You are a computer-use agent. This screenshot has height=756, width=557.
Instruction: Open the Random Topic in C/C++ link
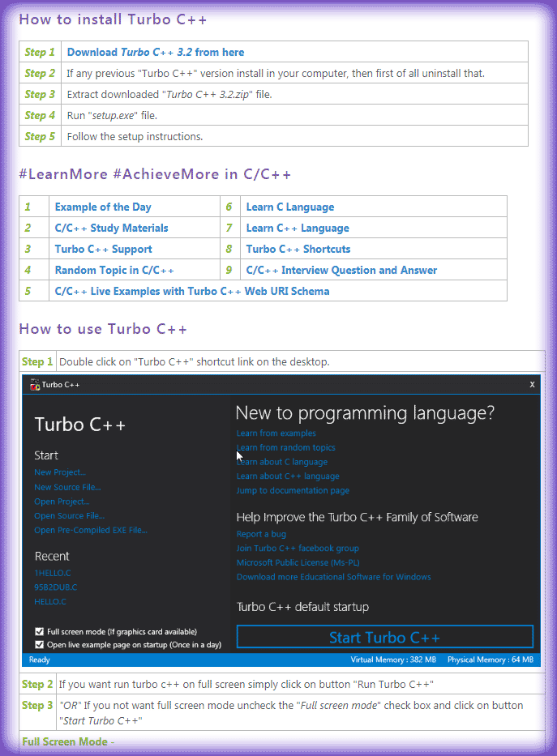pyautogui.click(x=114, y=270)
